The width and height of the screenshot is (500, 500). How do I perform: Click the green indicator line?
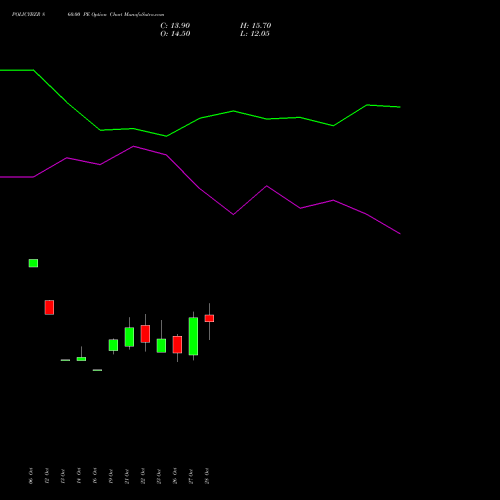click(x=233, y=111)
